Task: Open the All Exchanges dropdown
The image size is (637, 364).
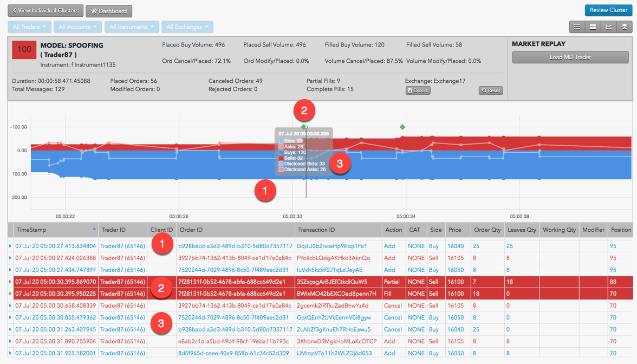Action: point(187,27)
